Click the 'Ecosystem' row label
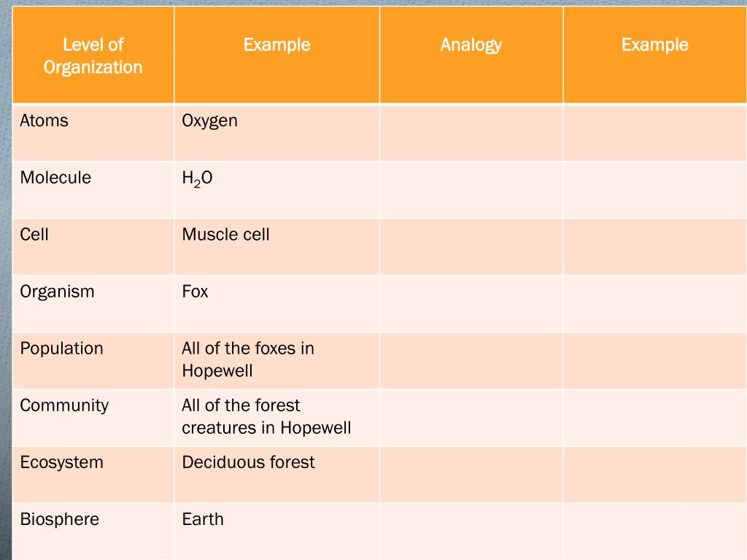 click(x=93, y=474)
